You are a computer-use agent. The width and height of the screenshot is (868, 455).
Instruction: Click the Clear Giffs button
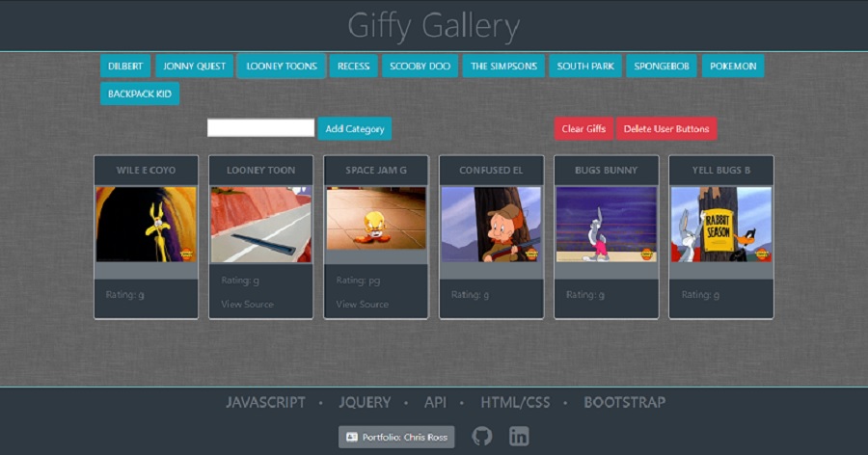tap(583, 128)
